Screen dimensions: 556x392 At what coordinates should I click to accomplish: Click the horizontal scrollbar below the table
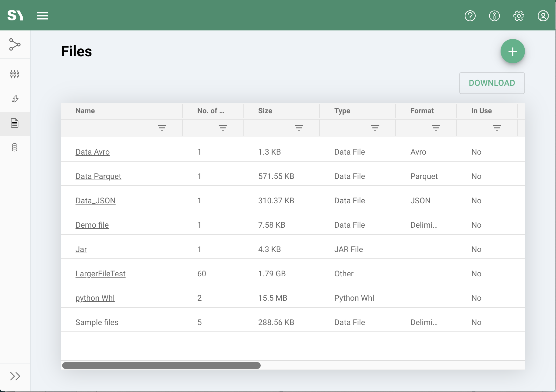161,366
